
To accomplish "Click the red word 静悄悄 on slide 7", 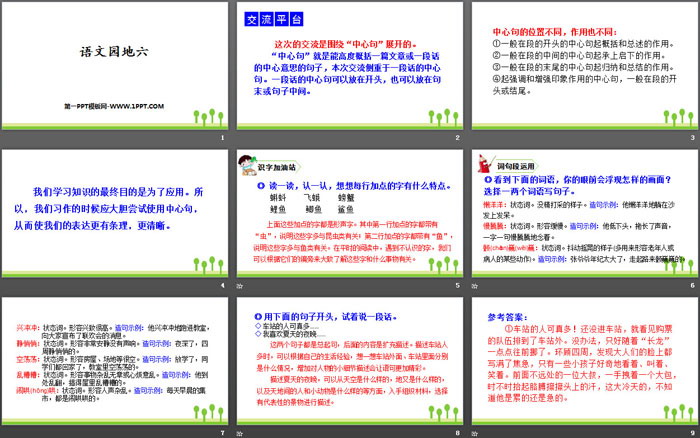I will coord(28,343).
